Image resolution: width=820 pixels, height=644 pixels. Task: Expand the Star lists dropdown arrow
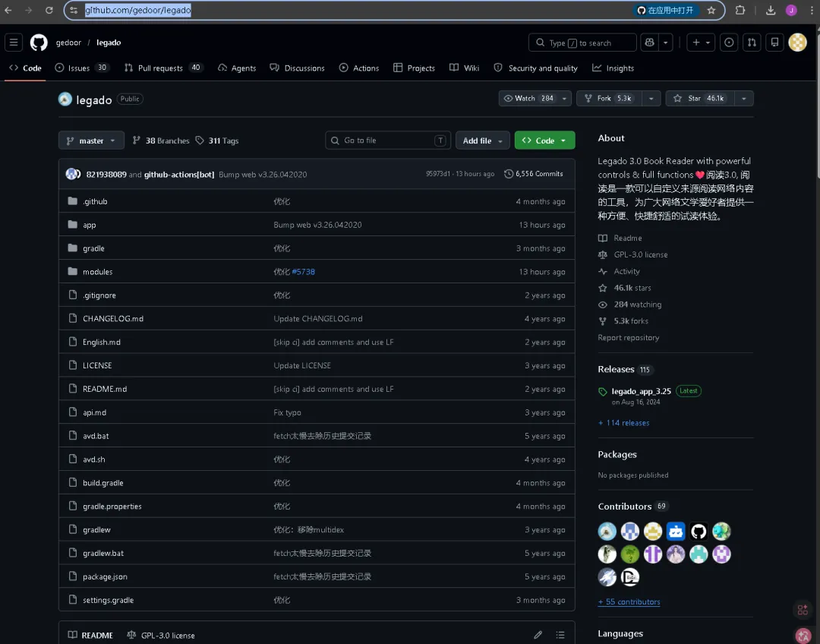743,99
